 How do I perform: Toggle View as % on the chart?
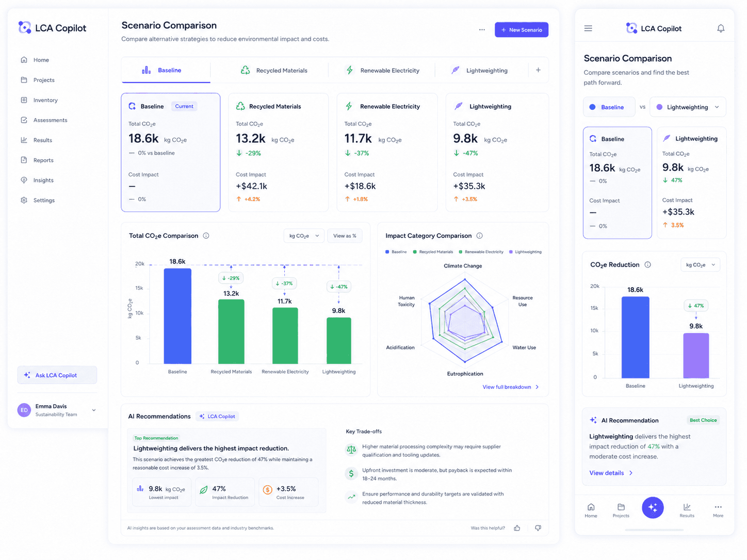345,236
